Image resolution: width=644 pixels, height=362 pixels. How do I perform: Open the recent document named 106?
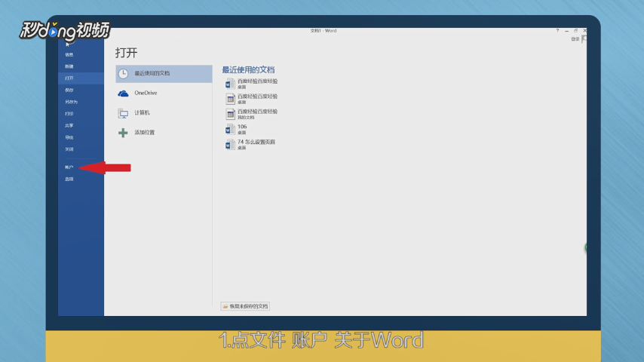tap(236, 129)
